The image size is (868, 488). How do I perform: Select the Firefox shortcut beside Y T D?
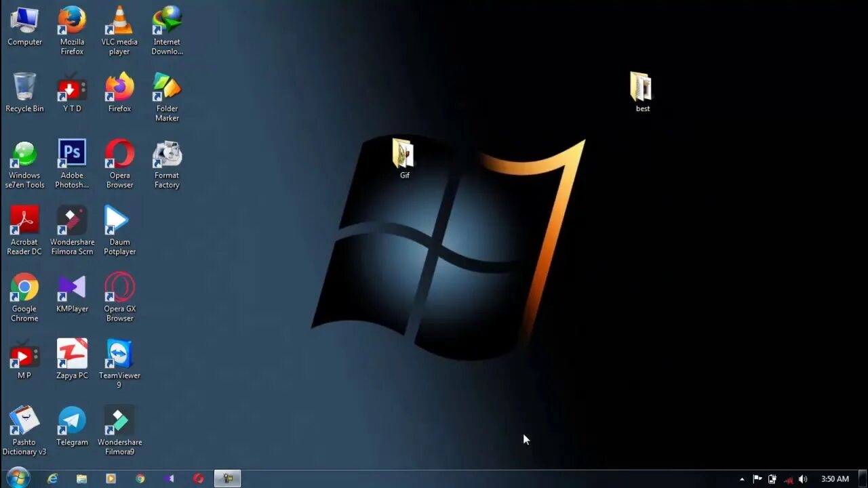pos(119,93)
